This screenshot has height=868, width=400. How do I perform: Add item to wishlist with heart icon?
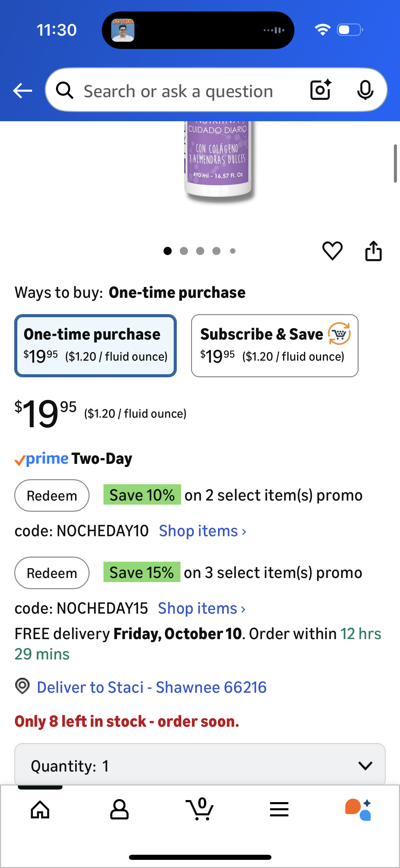[332, 251]
